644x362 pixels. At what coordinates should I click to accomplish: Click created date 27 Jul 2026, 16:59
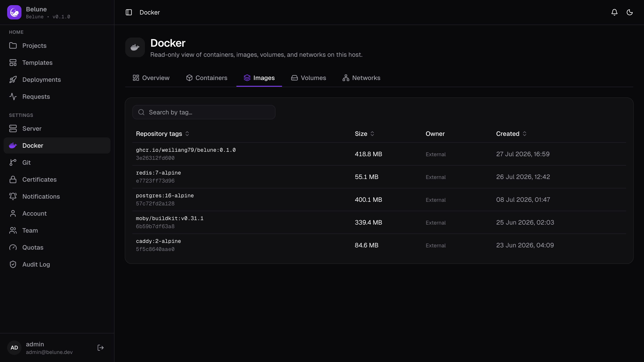[x=523, y=154]
